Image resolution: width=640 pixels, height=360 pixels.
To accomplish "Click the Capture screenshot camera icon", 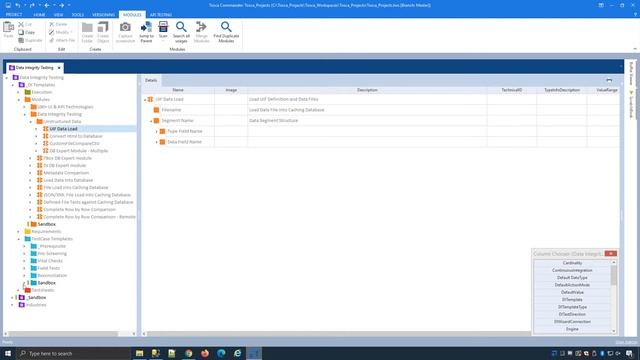I will tap(125, 27).
